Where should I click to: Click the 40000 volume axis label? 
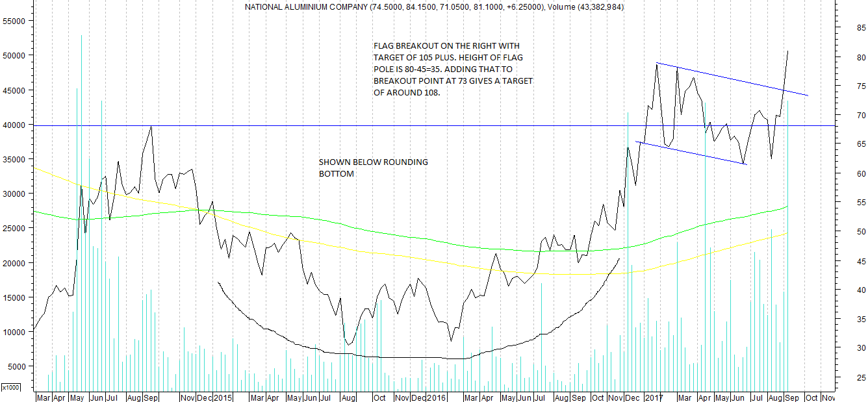click(15, 125)
